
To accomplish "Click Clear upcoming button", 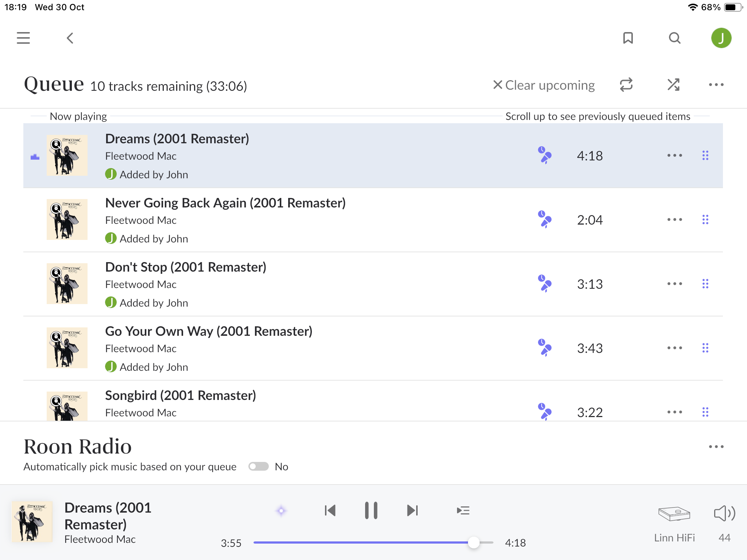I will click(544, 85).
